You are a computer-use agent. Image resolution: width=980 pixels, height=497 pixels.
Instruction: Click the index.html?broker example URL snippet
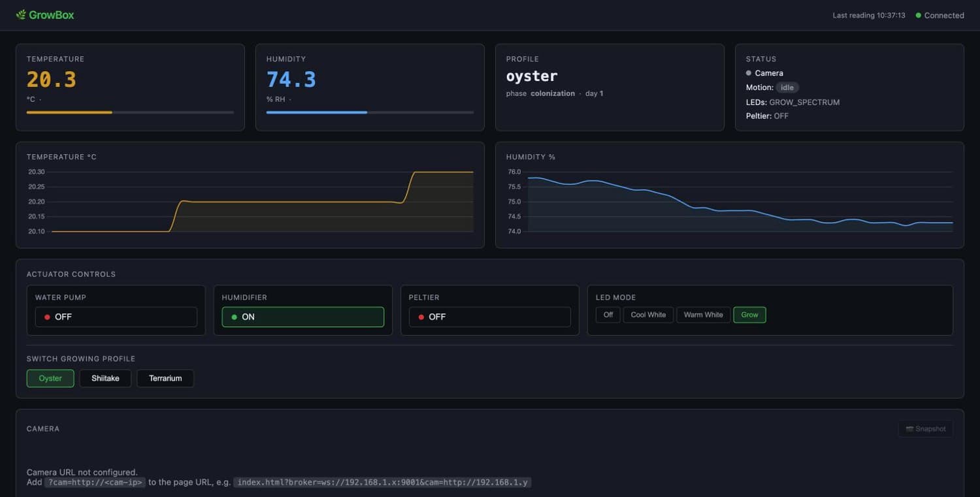click(382, 483)
